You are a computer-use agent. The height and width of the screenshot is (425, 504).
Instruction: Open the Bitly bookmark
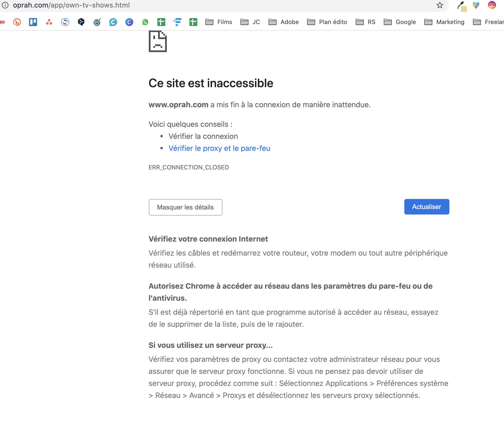coord(17,22)
